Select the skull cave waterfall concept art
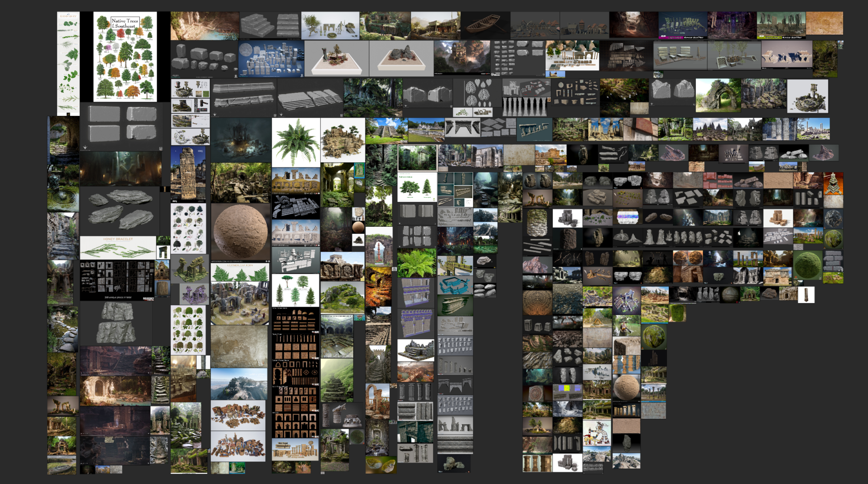This screenshot has height=484, width=868. point(121,169)
